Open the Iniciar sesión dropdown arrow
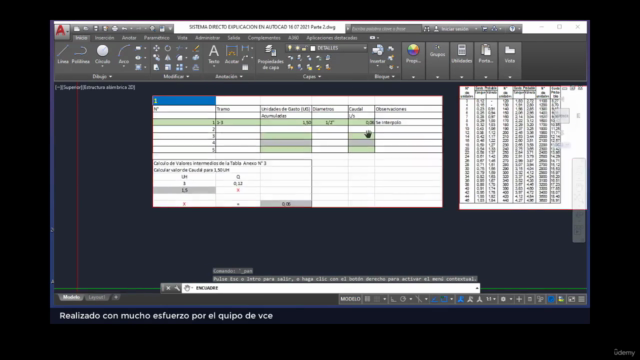The width and height of the screenshot is (640, 360). 476,29
